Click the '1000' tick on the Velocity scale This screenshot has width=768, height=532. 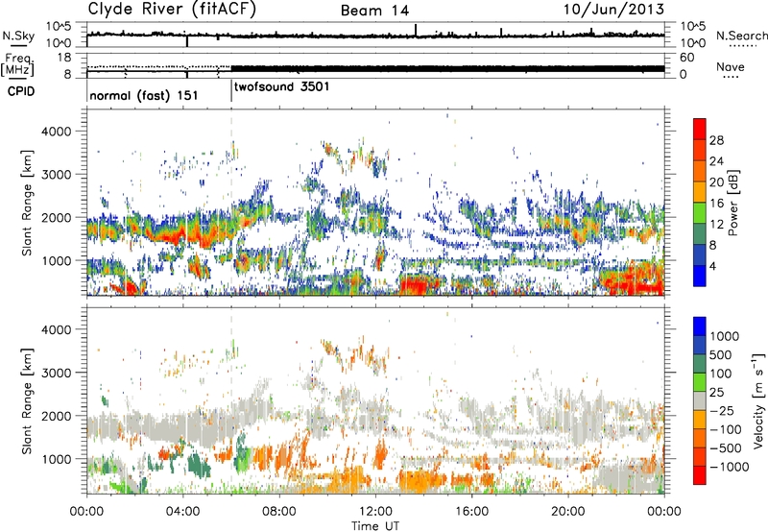click(725, 336)
